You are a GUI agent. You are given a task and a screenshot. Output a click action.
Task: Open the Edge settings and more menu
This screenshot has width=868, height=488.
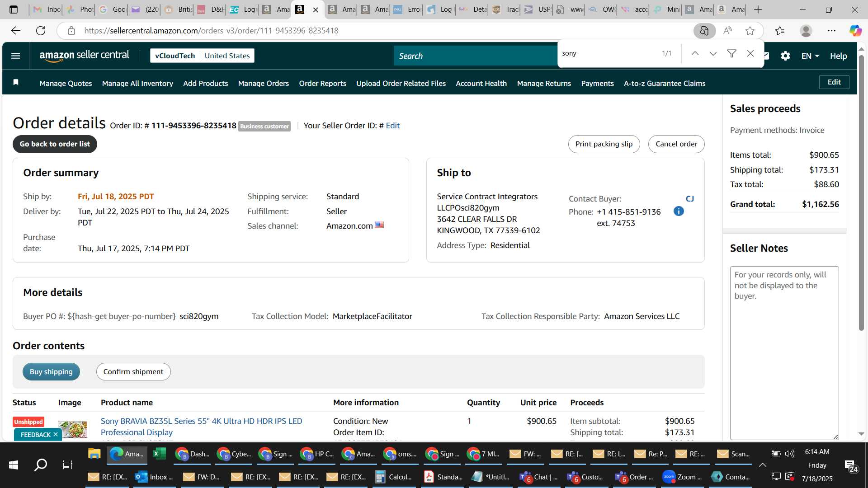pos(831,31)
